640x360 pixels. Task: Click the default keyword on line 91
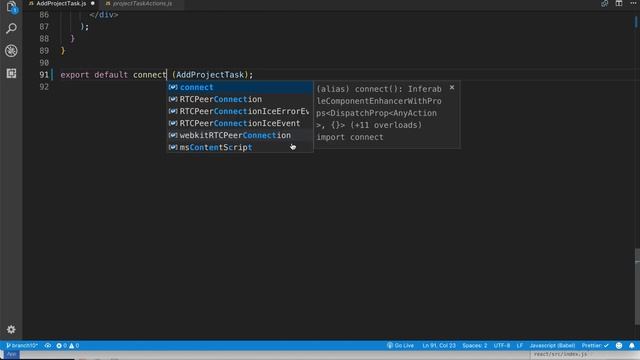pos(111,75)
